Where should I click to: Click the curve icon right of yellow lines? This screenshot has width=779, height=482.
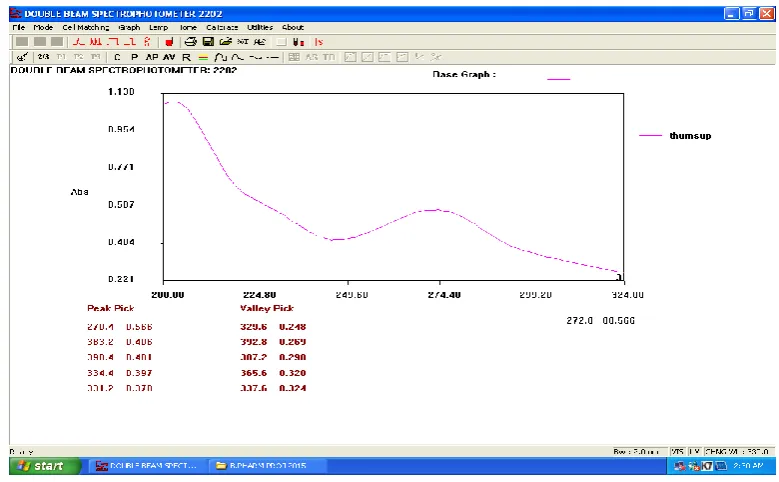pyautogui.click(x=220, y=57)
